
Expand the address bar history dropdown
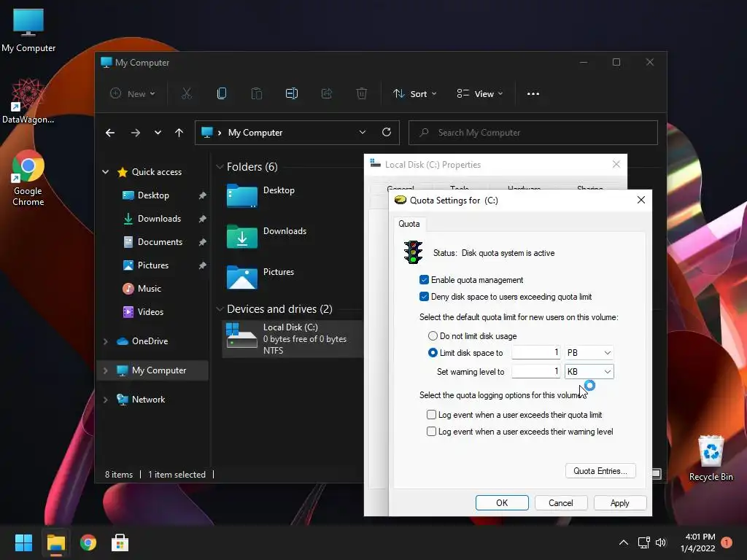(x=362, y=133)
